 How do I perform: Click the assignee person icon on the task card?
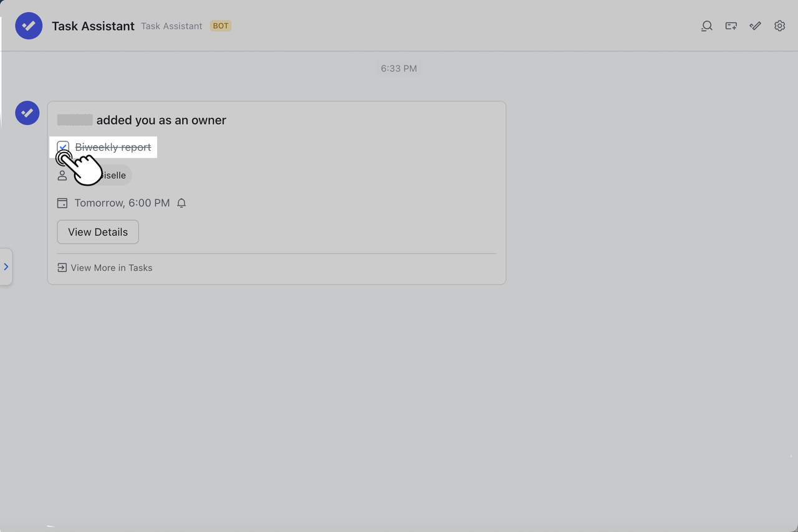point(62,175)
